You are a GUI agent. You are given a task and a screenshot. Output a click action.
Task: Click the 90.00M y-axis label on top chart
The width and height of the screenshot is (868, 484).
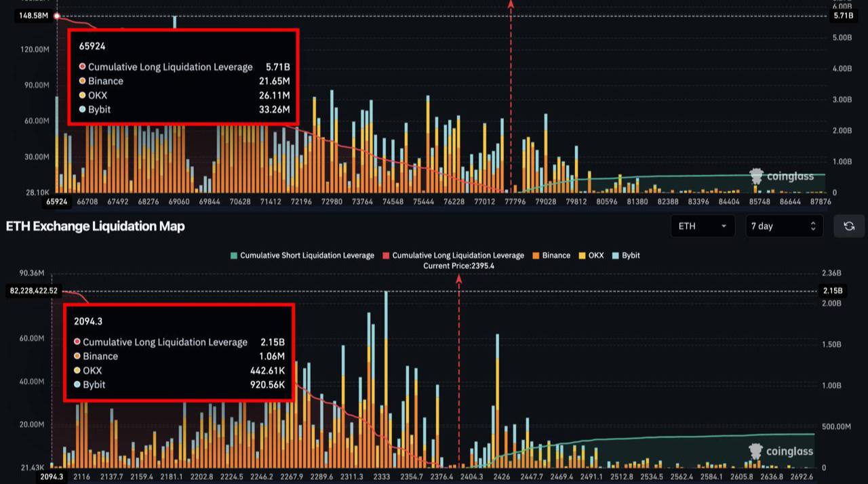[37, 85]
